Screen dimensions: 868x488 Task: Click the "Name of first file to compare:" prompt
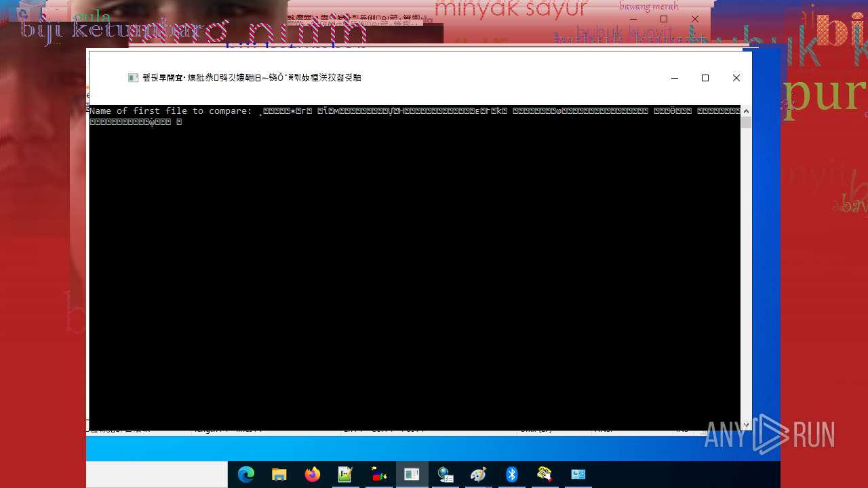170,110
